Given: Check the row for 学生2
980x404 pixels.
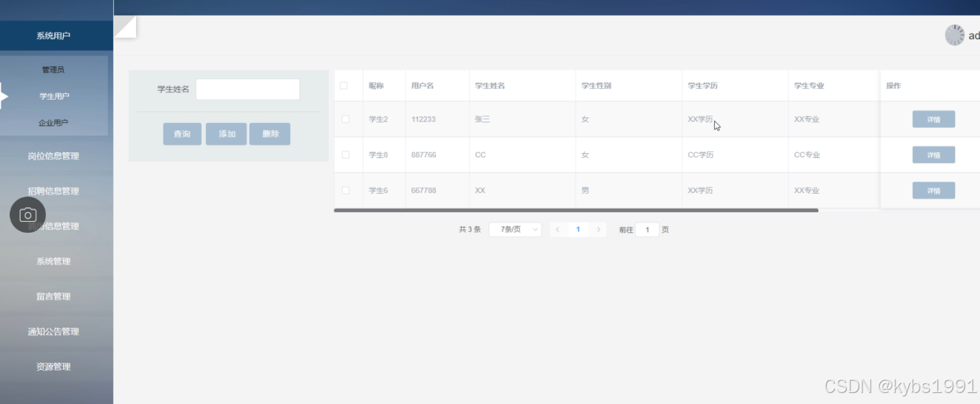Looking at the screenshot, I should [x=345, y=119].
